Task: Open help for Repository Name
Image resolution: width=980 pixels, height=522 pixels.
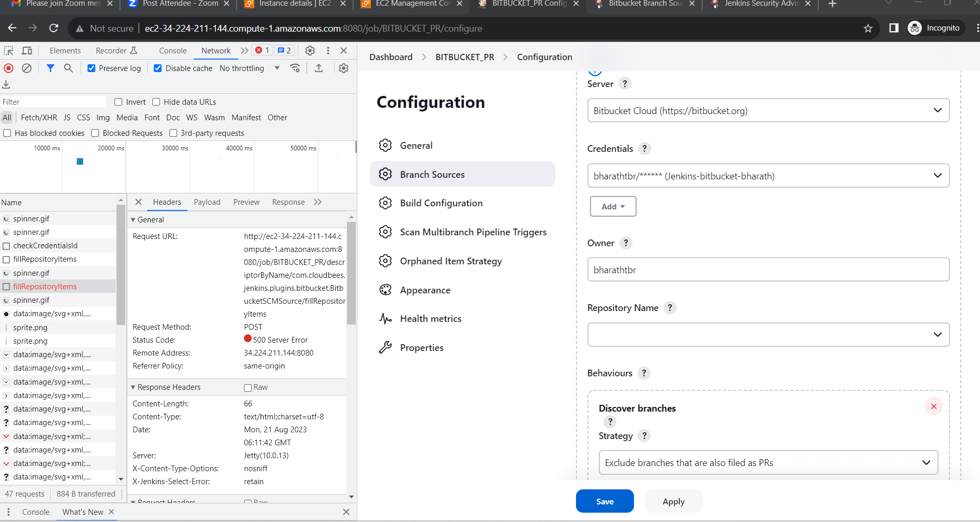Action: [x=670, y=307]
